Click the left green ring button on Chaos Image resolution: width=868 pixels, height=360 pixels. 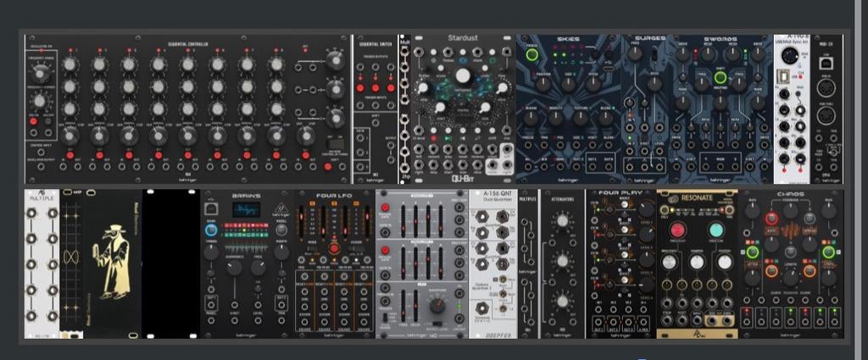[x=752, y=252]
